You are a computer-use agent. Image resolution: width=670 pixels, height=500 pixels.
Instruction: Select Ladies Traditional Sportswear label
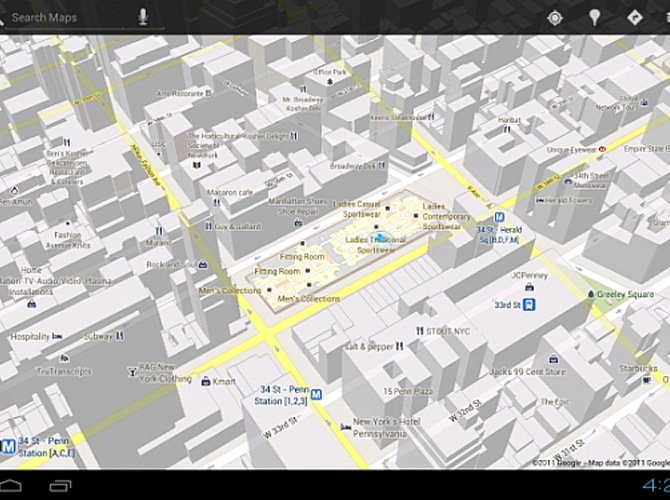(376, 245)
